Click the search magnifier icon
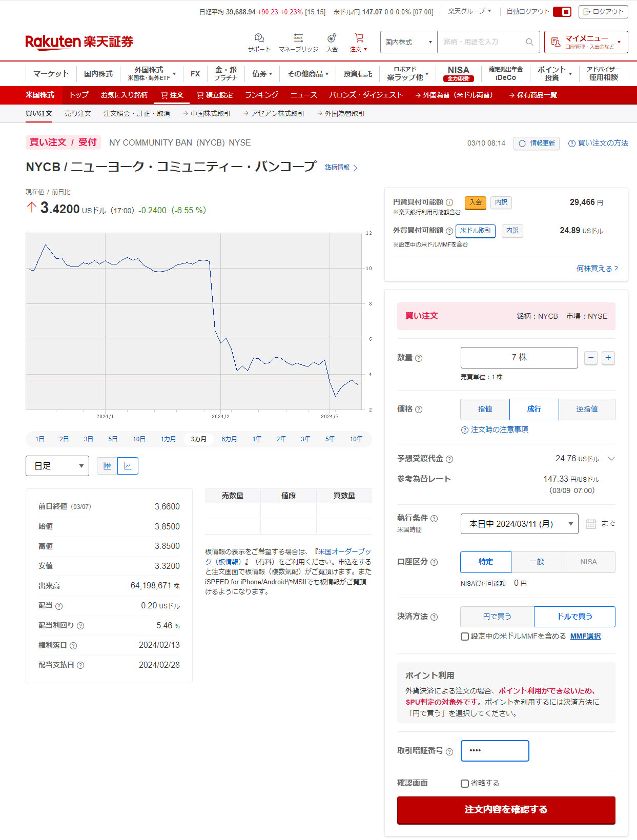 click(x=529, y=42)
